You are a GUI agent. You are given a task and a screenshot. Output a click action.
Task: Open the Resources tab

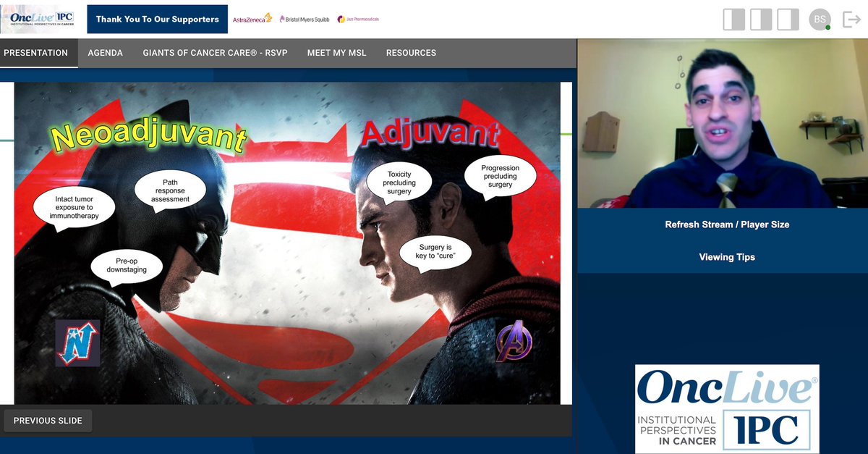(411, 53)
